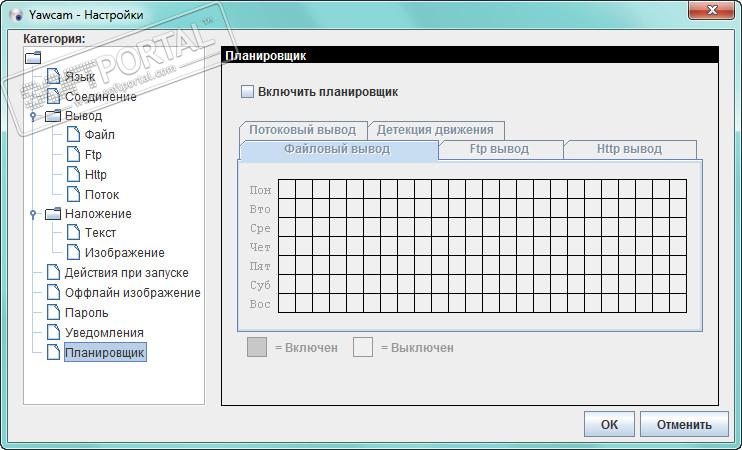Click the Пон day label
742x450 pixels.
260,190
